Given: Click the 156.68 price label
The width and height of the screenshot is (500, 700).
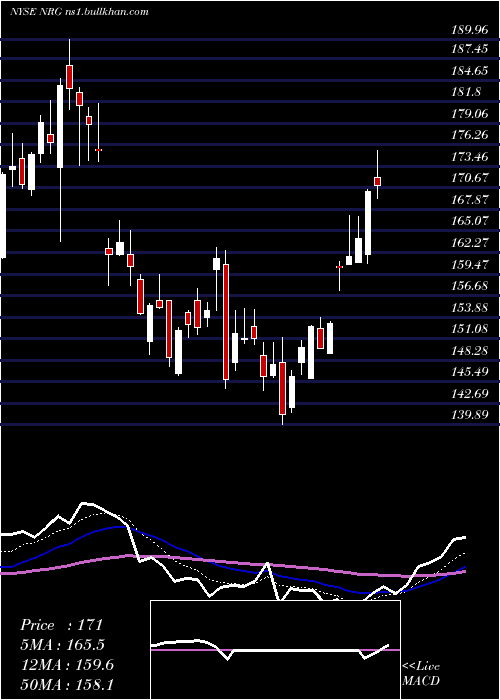Looking at the screenshot, I should tap(470, 286).
